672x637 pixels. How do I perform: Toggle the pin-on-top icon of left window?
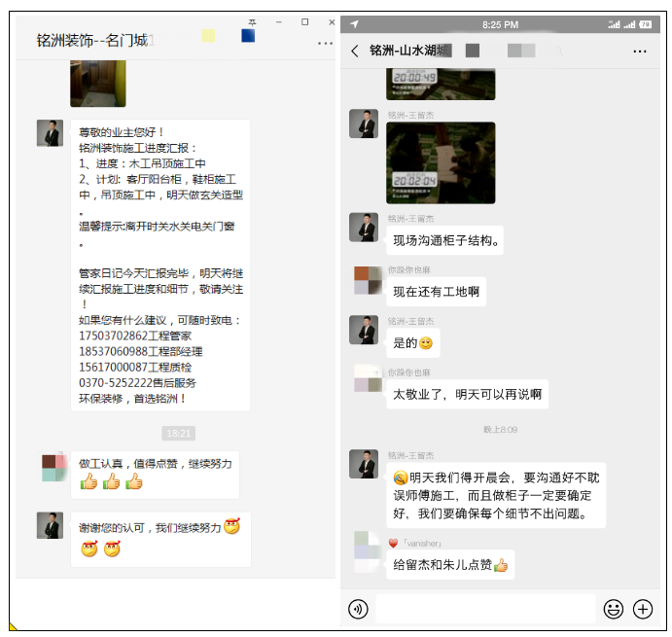253,21
